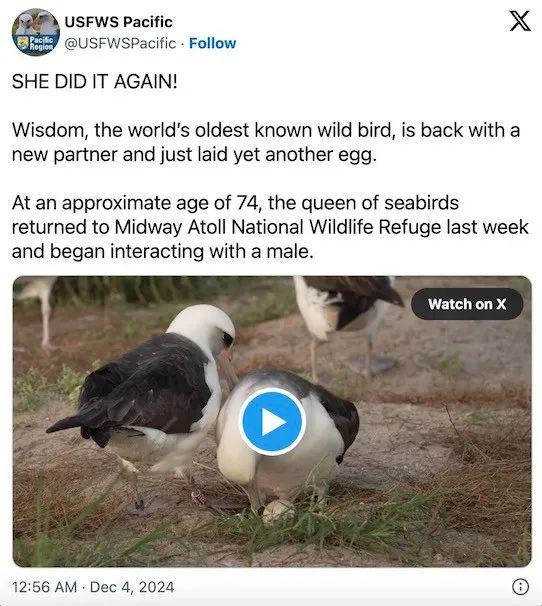Click the white triangle in the play button
This screenshot has height=606, width=542.
point(274,422)
